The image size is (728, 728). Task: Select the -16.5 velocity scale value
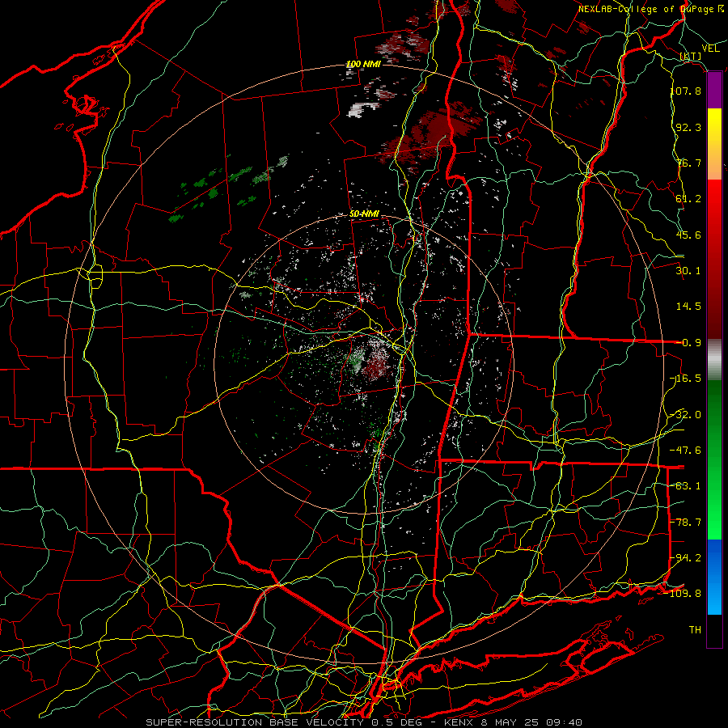(x=686, y=379)
